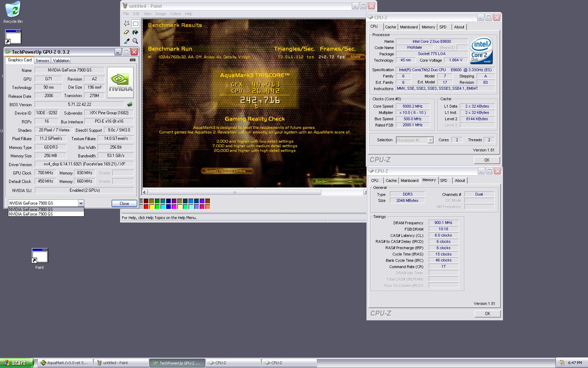Select the Pick Color eyedropper tool
This screenshot has height=368, width=588.
coord(126,41)
